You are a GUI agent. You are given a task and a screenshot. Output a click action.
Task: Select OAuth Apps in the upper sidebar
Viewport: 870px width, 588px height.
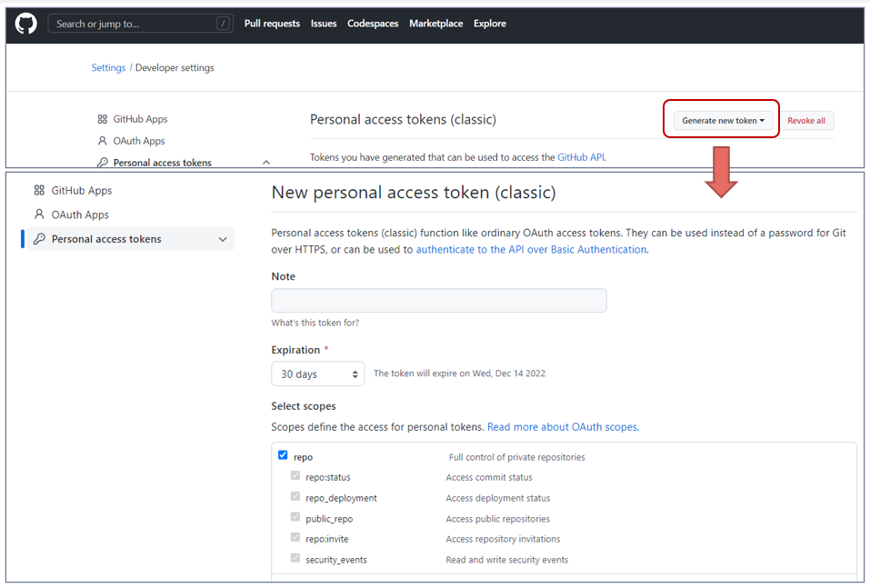(x=139, y=141)
